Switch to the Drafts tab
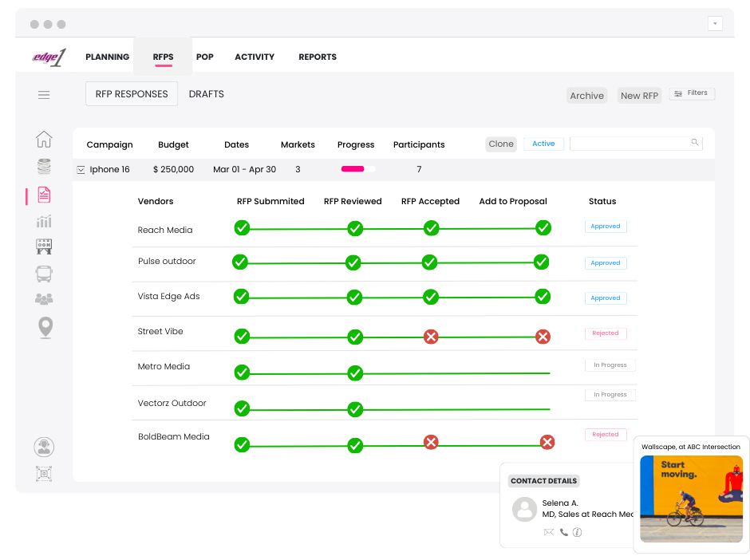Image resolution: width=750 pixels, height=560 pixels. pos(206,94)
